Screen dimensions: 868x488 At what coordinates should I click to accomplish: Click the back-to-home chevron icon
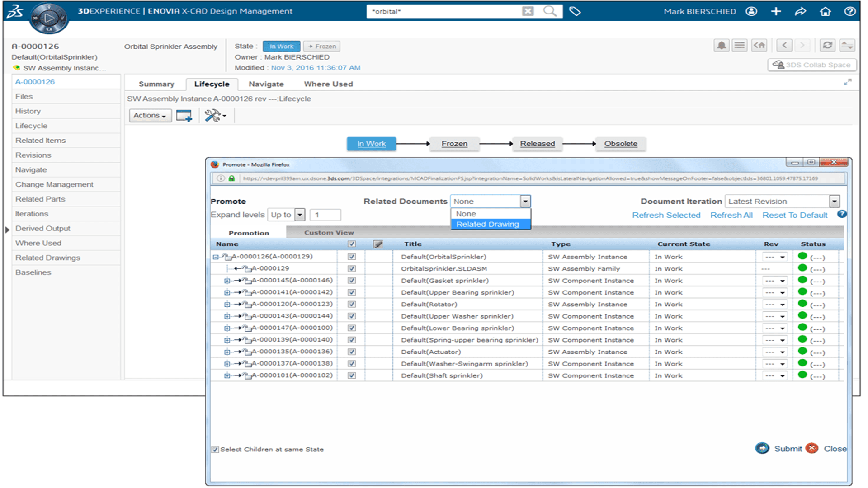759,46
